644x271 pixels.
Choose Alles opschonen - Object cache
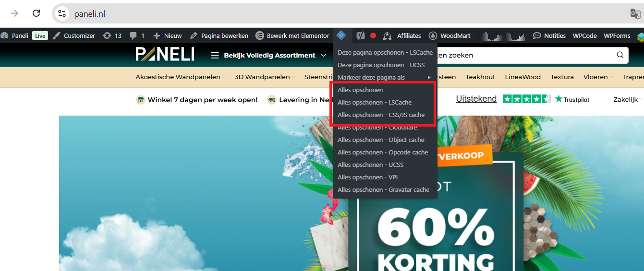click(x=385, y=140)
